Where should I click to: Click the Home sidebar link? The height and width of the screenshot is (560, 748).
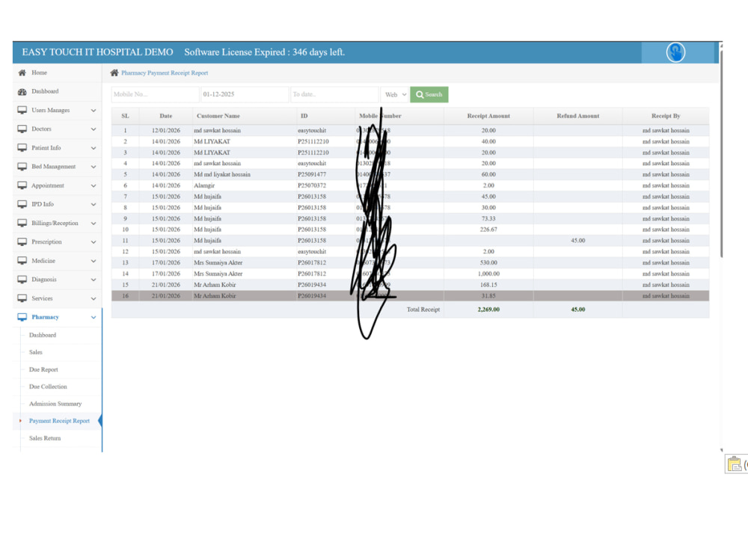click(x=39, y=73)
